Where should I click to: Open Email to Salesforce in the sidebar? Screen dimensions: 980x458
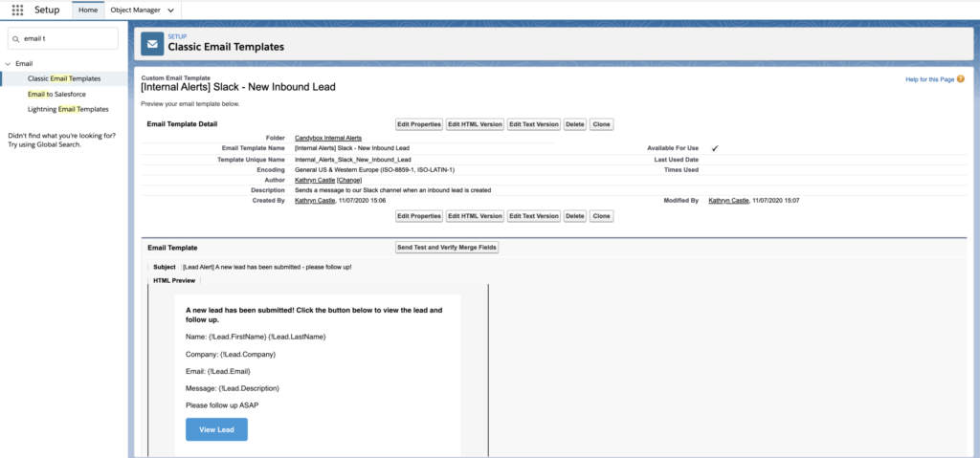[56, 94]
